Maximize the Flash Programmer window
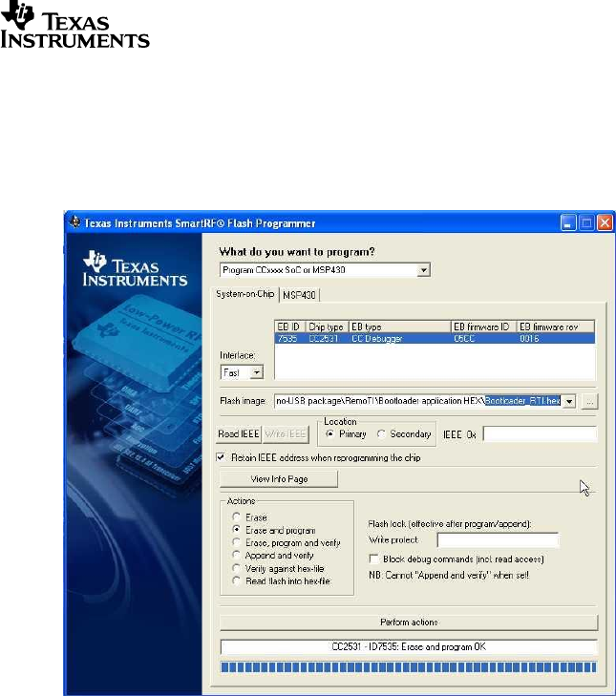This screenshot has height=696, width=616. pyautogui.click(x=586, y=222)
